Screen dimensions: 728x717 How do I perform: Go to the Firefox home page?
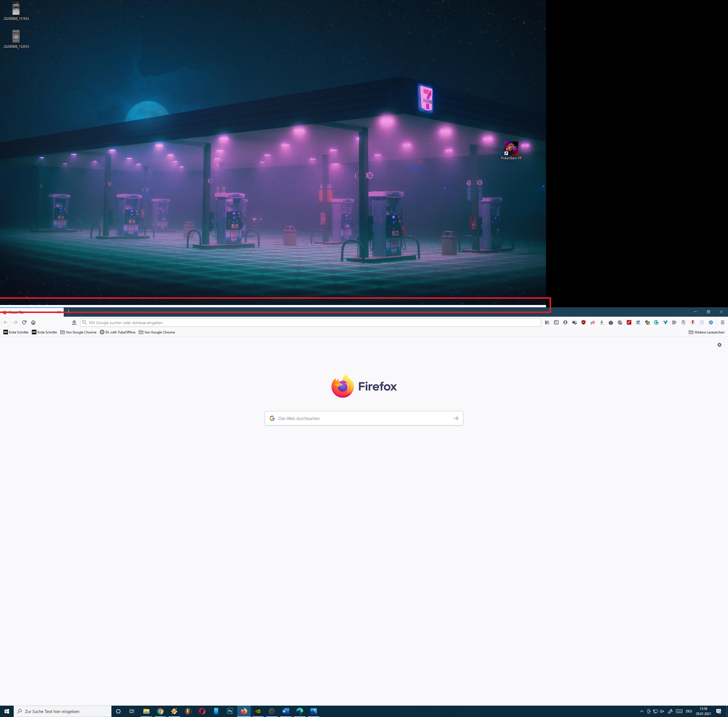33,322
